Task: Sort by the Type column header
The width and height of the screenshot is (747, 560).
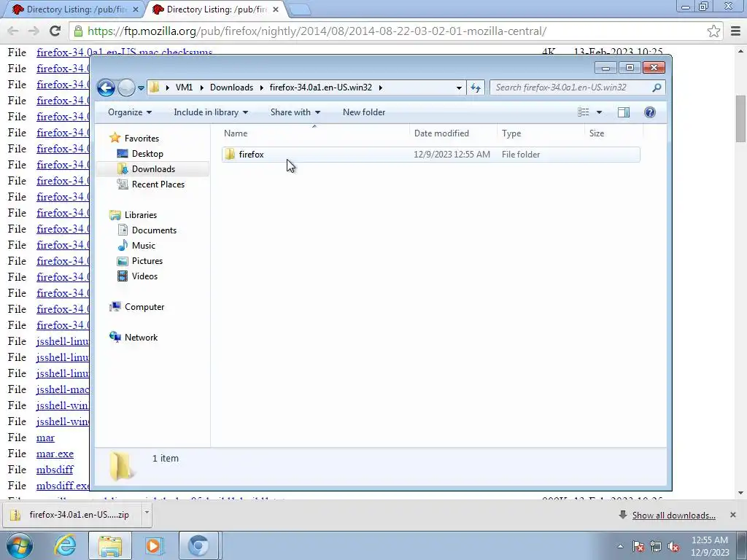Action: tap(541, 133)
